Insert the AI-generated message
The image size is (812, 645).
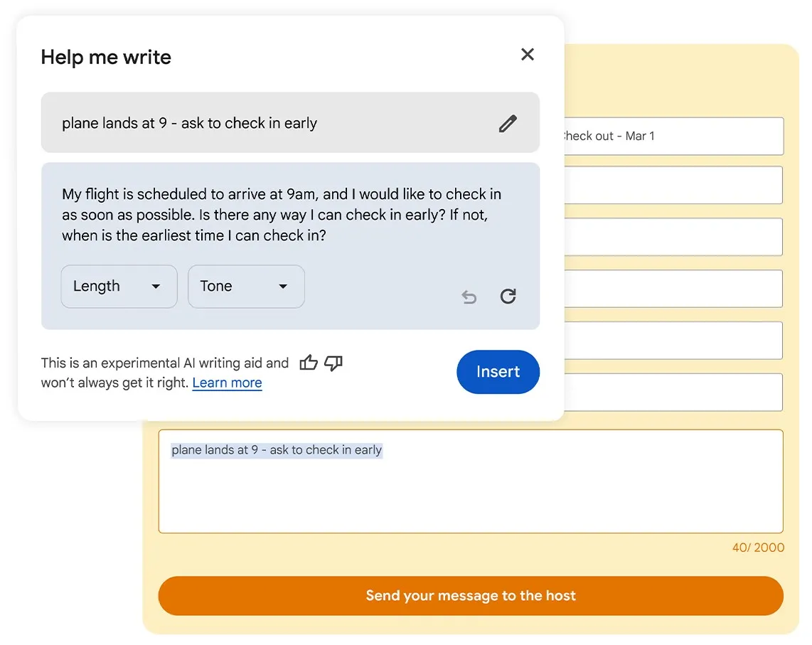click(498, 372)
